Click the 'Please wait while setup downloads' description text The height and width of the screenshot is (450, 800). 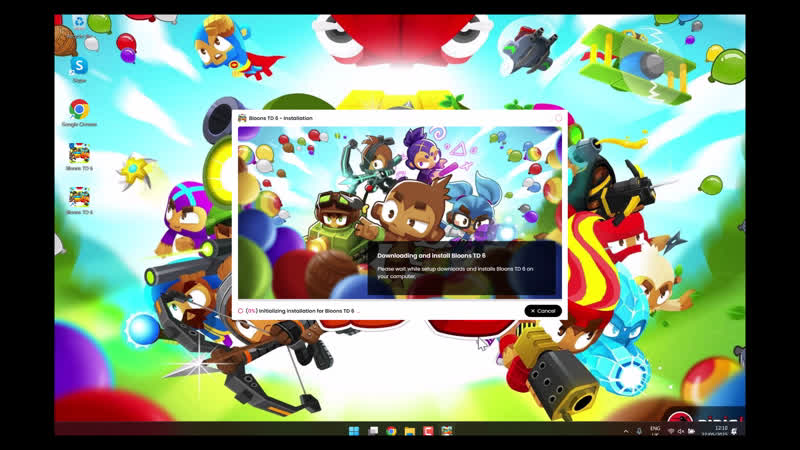pyautogui.click(x=455, y=272)
